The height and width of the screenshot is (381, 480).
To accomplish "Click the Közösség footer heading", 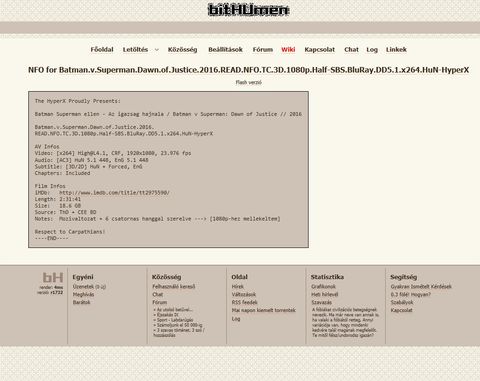I will pos(166,277).
